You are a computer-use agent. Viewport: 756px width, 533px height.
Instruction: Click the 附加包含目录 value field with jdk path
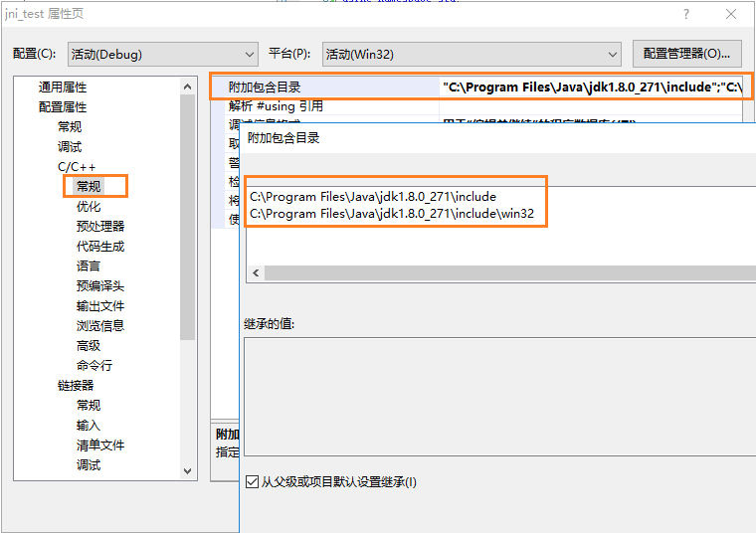pos(592,87)
